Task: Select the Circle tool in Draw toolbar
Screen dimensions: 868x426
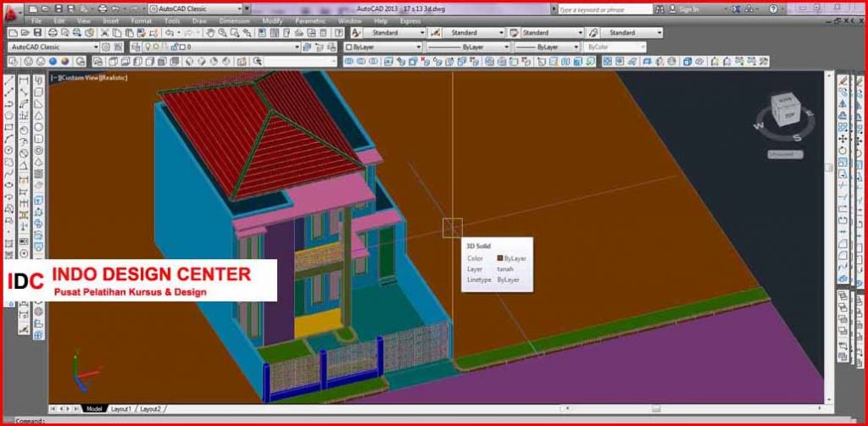Action: tap(8, 151)
